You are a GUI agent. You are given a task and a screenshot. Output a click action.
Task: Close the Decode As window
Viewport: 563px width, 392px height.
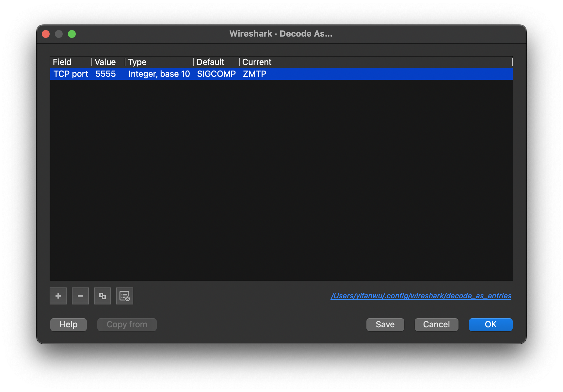tap(46, 34)
